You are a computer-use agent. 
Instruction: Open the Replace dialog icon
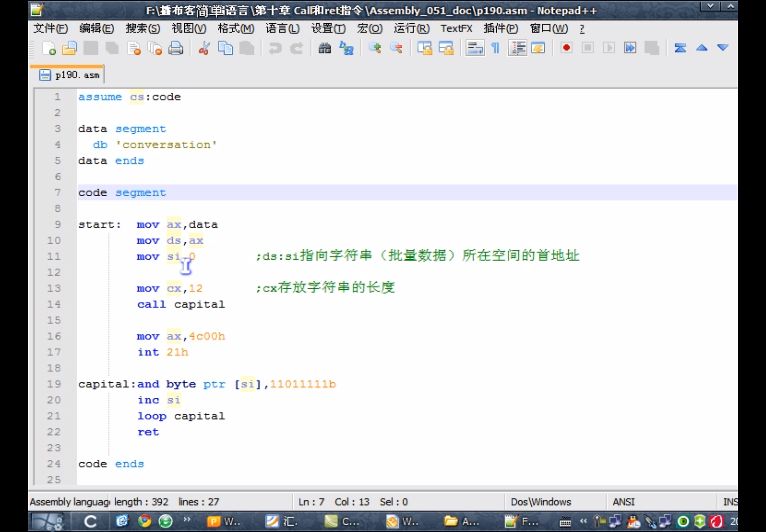346,48
